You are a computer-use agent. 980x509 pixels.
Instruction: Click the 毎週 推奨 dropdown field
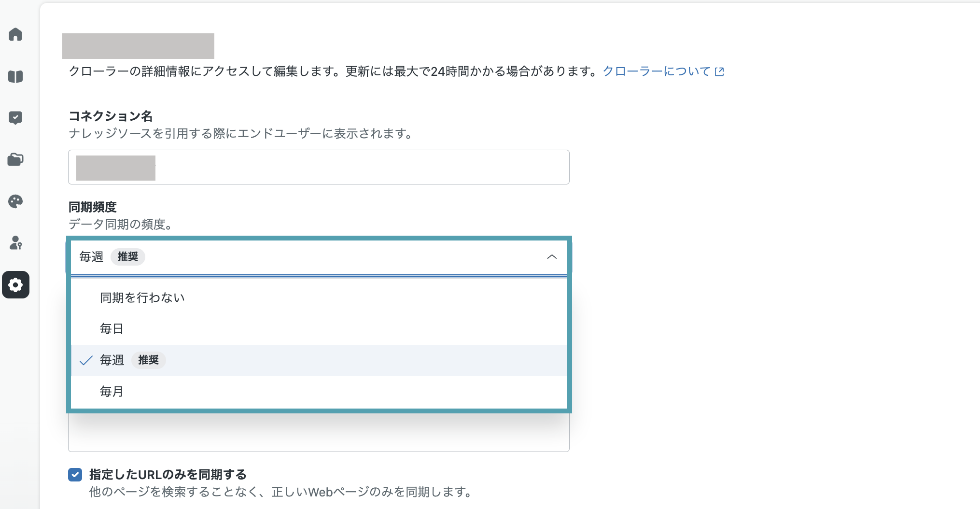pyautogui.click(x=319, y=257)
